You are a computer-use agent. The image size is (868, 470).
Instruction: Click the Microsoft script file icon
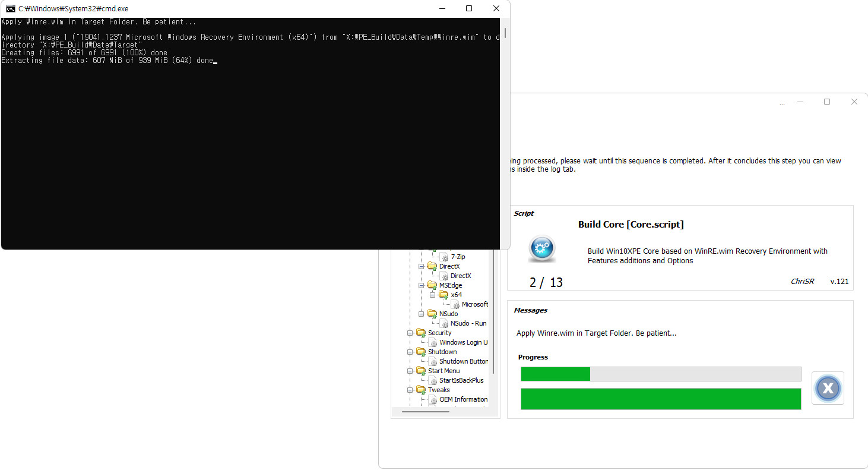click(x=455, y=305)
